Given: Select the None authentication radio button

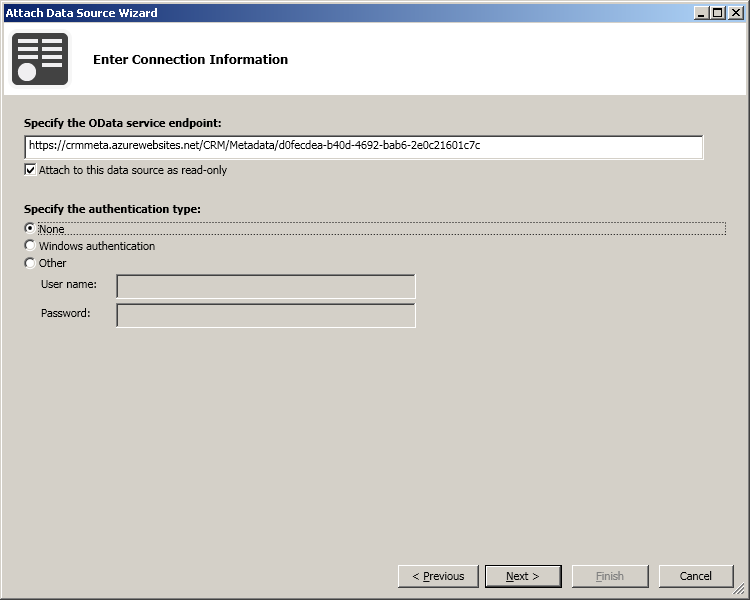Looking at the screenshot, I should point(30,229).
